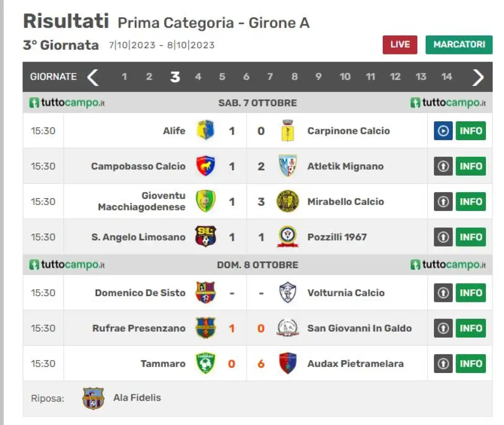504x425 pixels.
Task: Click the Tammaro green crest icon
Action: (x=206, y=363)
